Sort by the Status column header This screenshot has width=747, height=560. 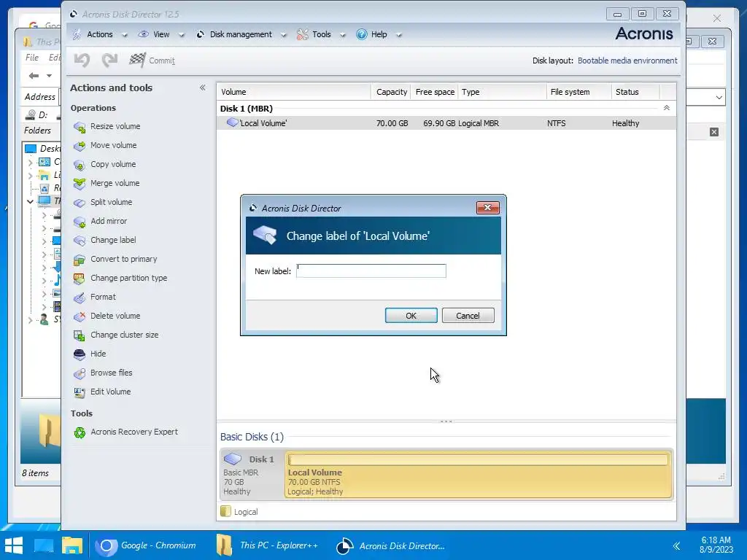pyautogui.click(x=635, y=92)
